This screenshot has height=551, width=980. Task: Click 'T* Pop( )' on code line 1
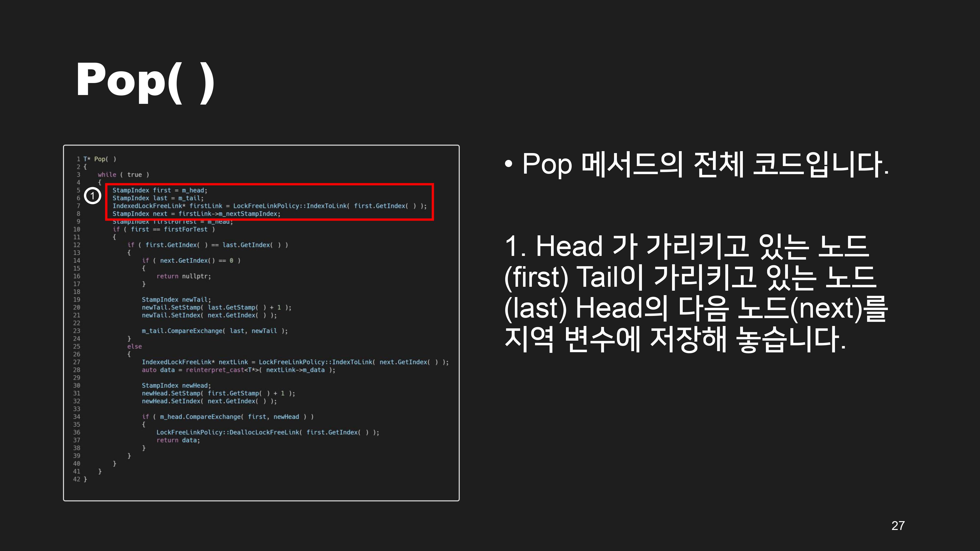100,159
